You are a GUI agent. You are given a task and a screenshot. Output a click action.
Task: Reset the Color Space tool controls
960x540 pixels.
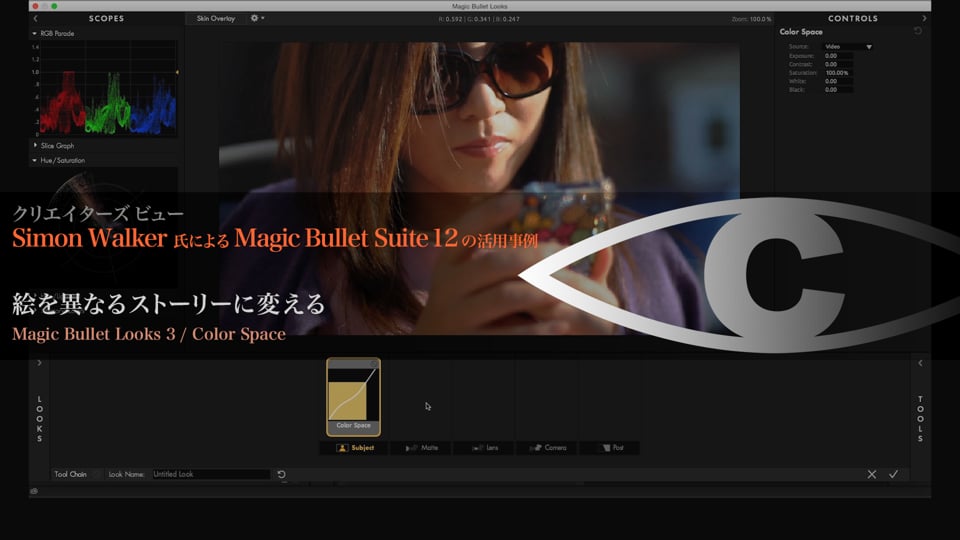coord(918,31)
